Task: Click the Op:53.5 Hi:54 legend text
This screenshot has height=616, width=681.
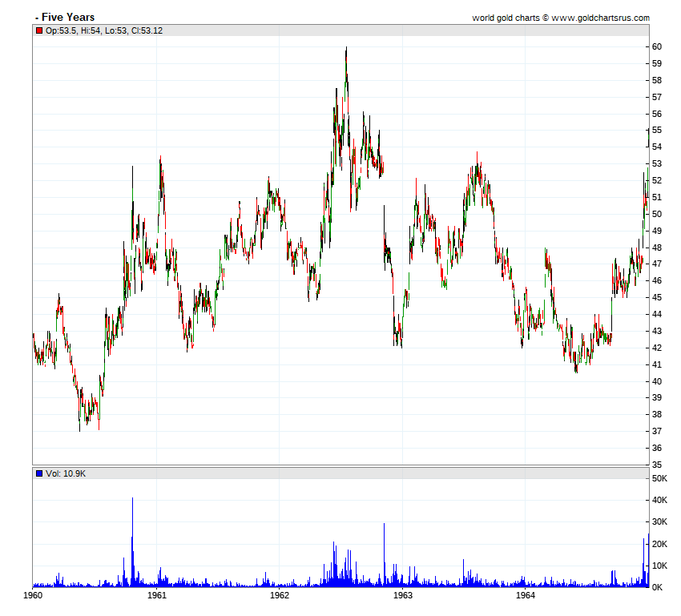Action: point(104,30)
